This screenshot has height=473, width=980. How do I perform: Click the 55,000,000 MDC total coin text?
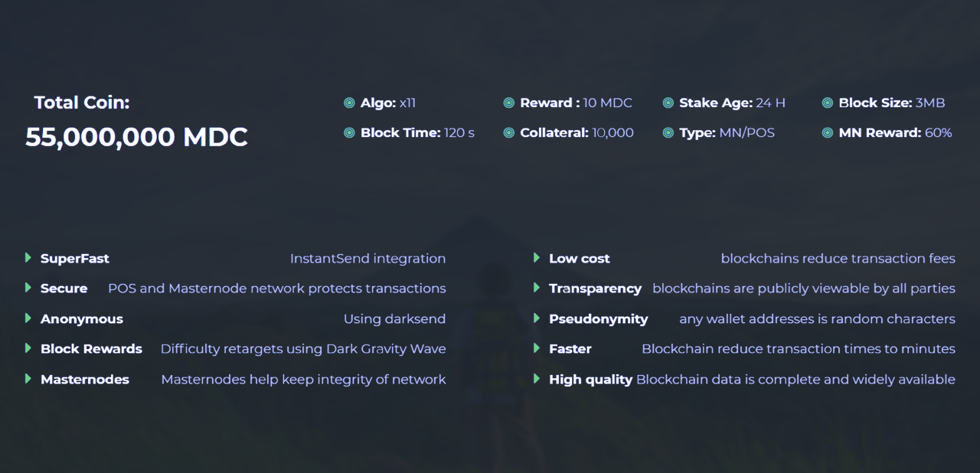pos(136,137)
